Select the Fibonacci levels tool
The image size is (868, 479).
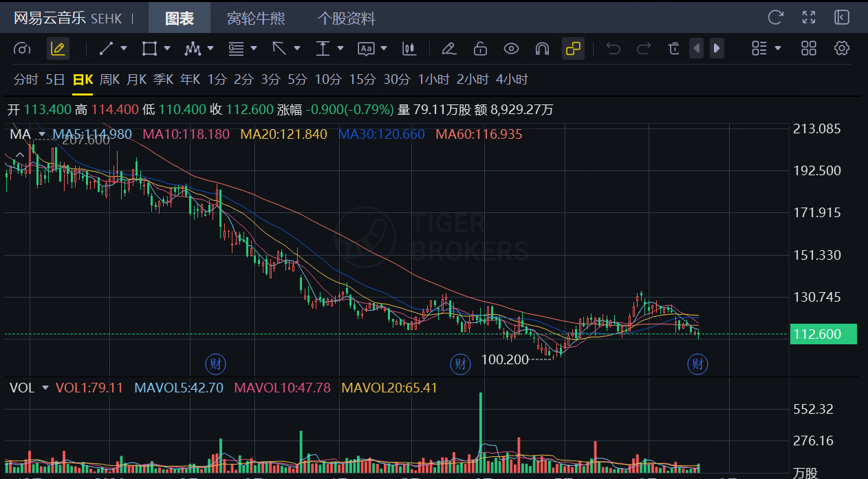click(236, 49)
